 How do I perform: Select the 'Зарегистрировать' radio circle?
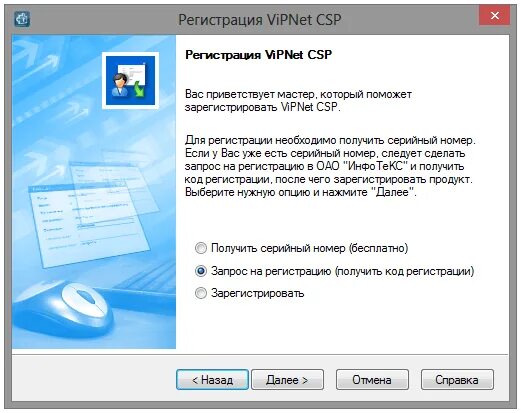[x=201, y=293]
